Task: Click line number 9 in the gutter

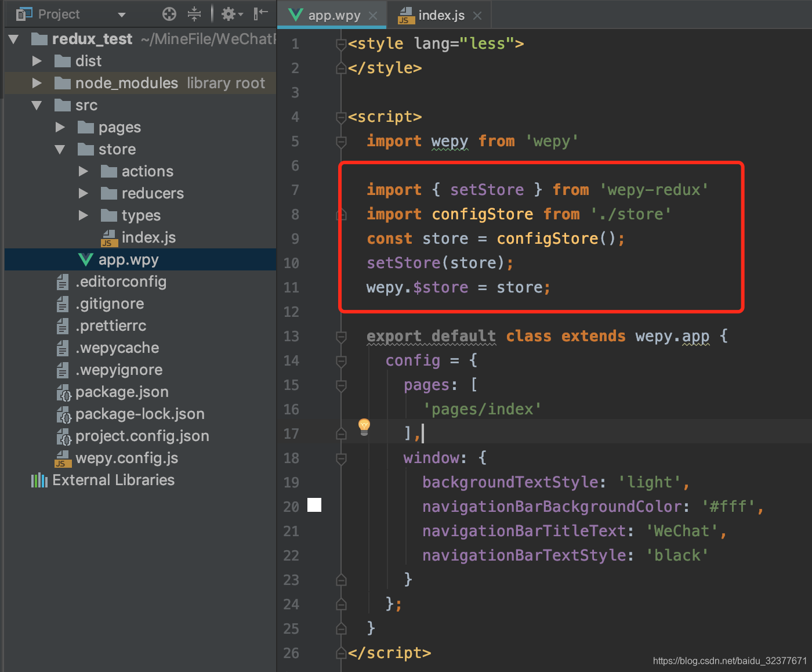Action: click(295, 239)
